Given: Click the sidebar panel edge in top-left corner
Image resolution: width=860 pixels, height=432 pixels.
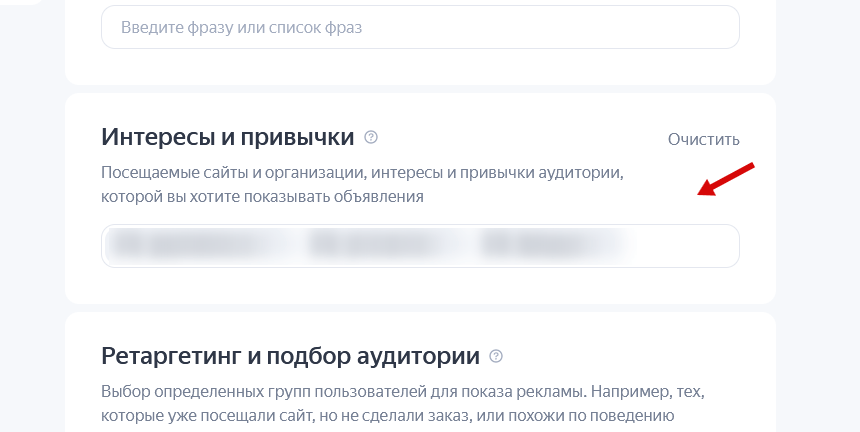Looking at the screenshot, I should [x=20, y=3].
